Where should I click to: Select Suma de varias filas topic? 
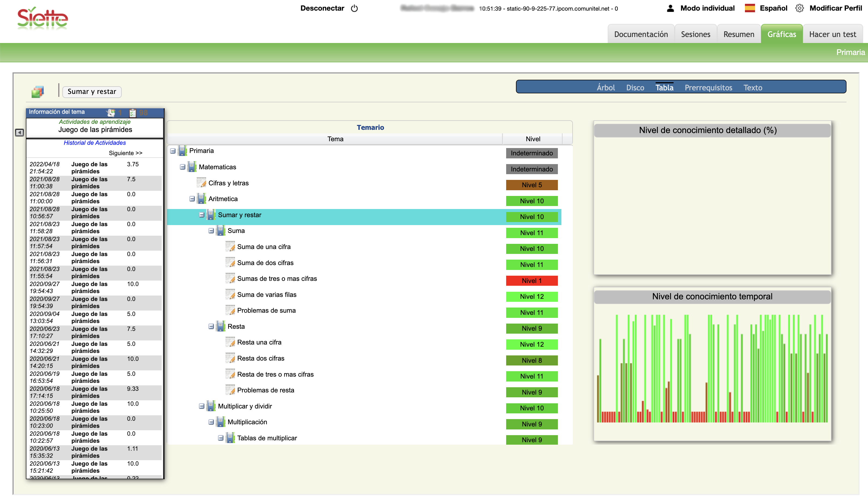[267, 295]
